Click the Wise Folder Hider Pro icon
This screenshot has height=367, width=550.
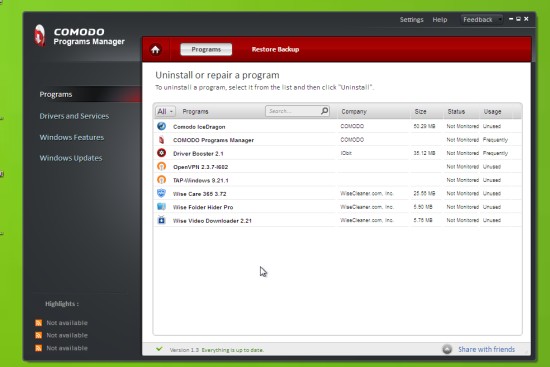[x=161, y=207]
